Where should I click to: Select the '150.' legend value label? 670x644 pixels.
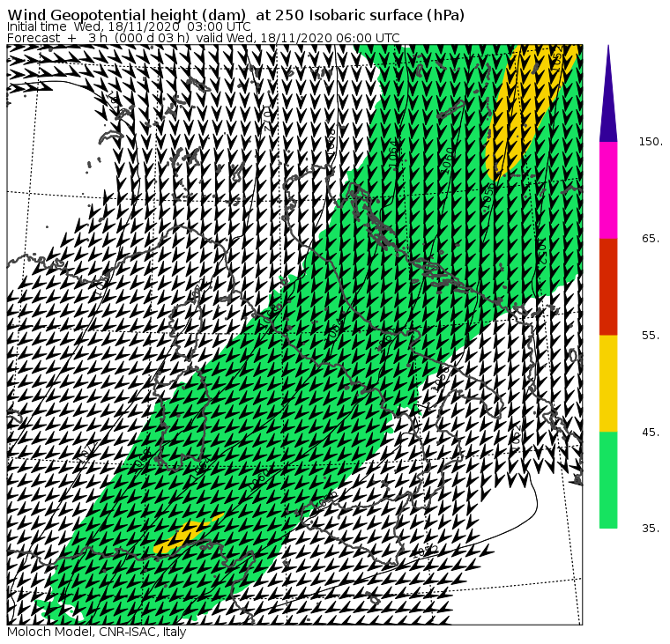651,141
